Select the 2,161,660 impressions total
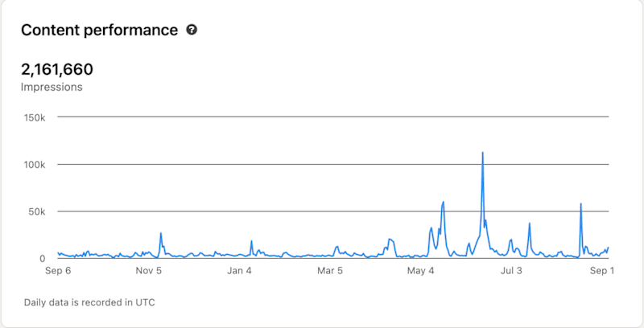Screen dimensions: 644x328 coord(57,70)
